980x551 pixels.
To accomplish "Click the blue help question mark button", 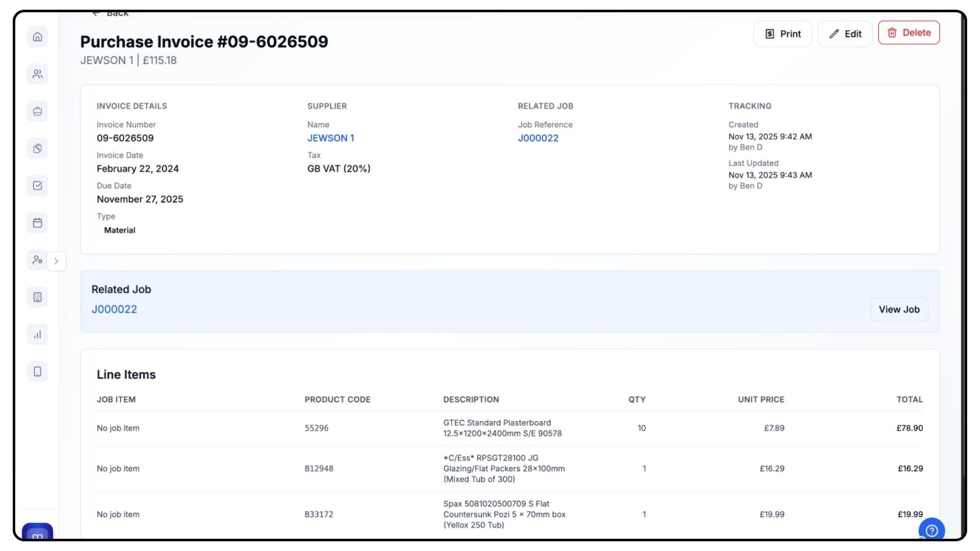I will tap(932, 531).
